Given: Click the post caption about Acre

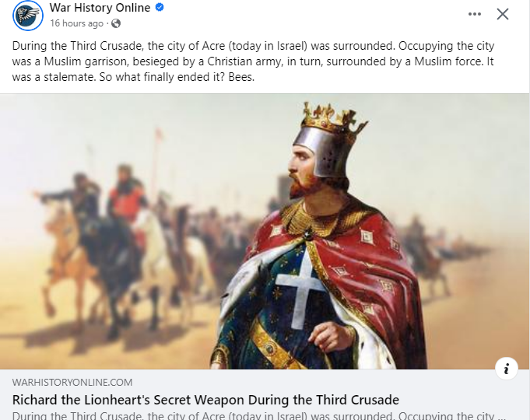Looking at the screenshot, I should coord(254,61).
